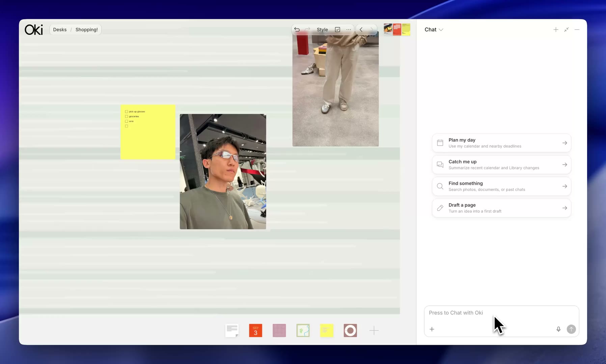Select the record circle icon in dock
This screenshot has height=364, width=606.
(x=350, y=331)
